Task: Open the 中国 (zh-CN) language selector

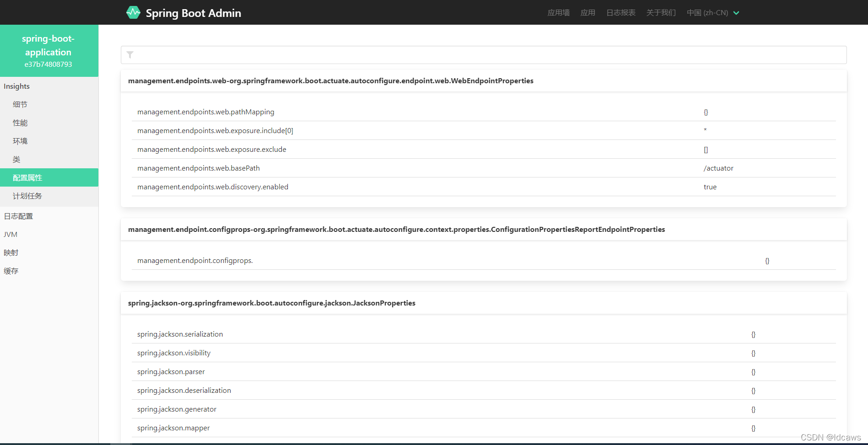Action: click(713, 13)
